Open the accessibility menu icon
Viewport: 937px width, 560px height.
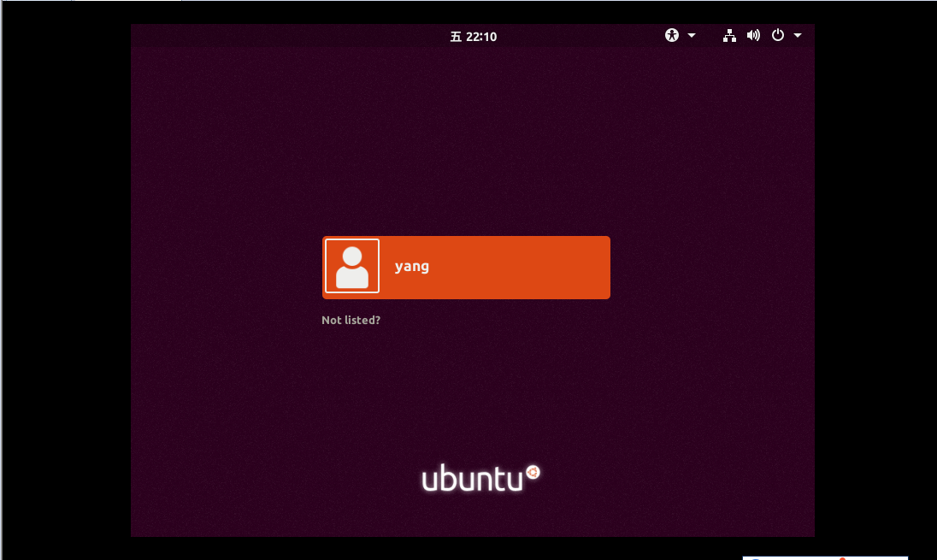(x=672, y=35)
